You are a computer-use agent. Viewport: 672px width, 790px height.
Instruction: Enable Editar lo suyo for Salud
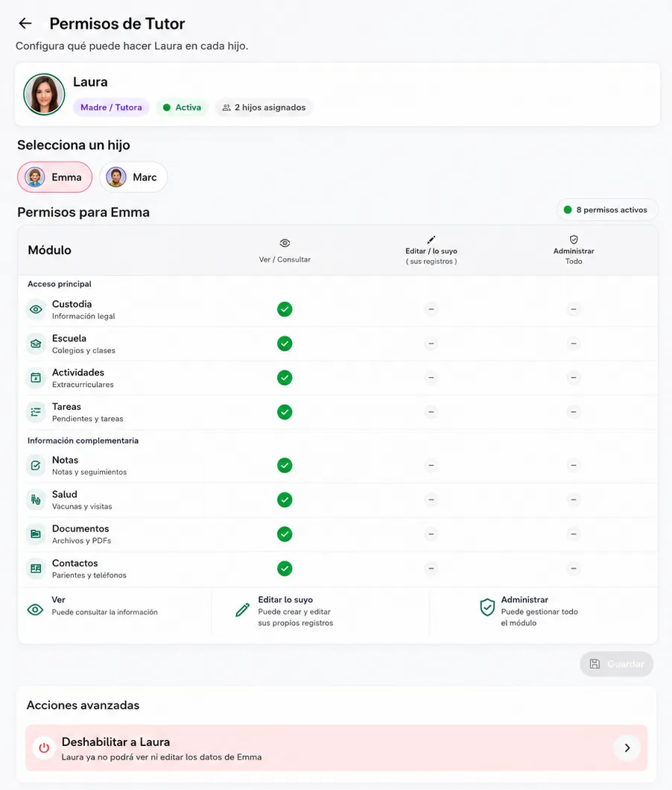click(x=431, y=500)
